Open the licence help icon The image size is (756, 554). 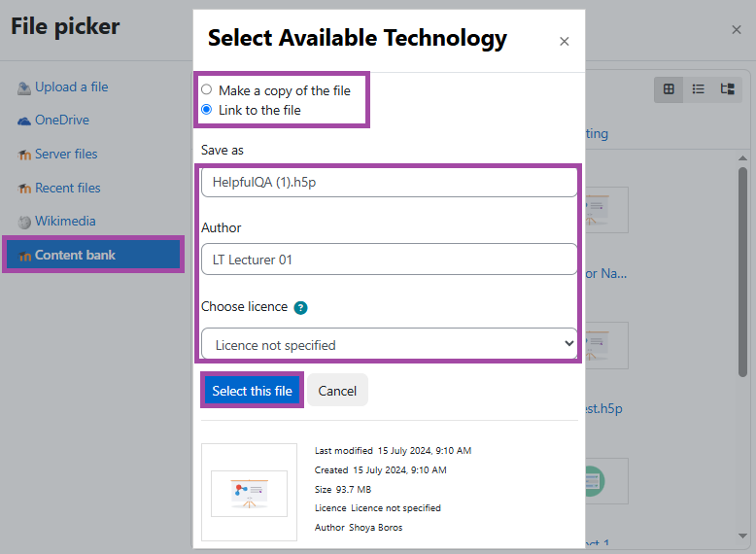pos(300,308)
